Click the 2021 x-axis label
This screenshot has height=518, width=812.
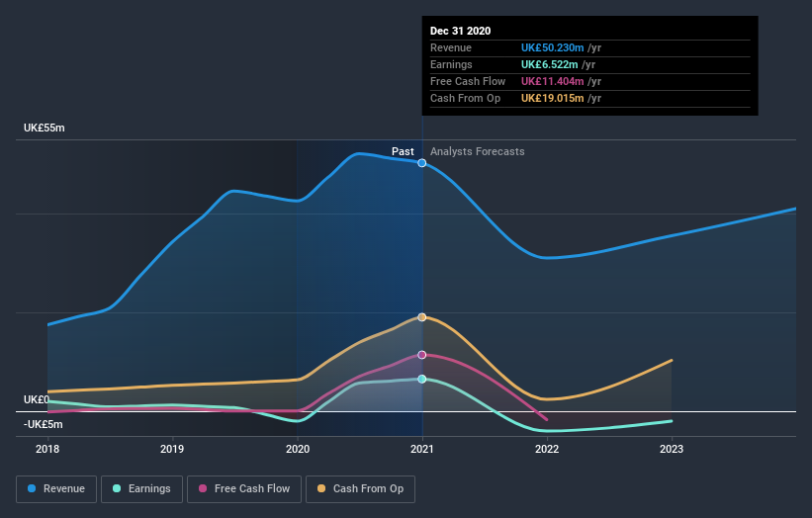click(422, 449)
